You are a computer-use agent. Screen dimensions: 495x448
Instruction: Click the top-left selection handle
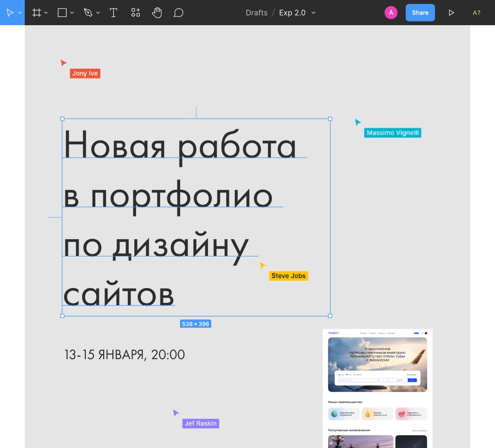pos(62,119)
